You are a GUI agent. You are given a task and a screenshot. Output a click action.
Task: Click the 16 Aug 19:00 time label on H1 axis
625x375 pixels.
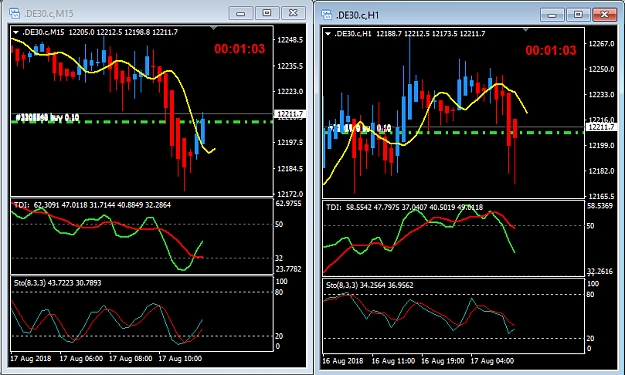click(x=443, y=361)
